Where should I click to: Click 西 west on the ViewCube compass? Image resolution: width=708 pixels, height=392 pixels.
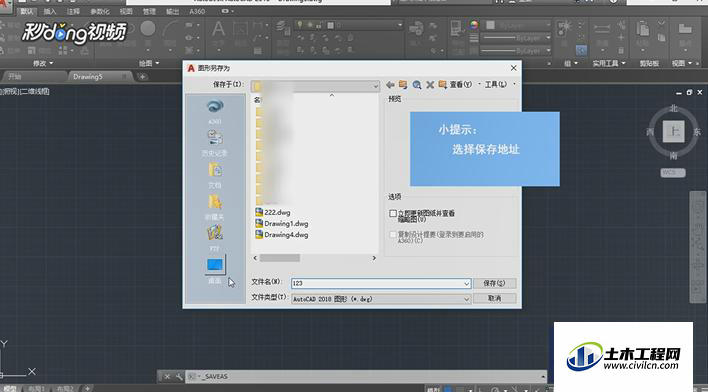[x=650, y=132]
